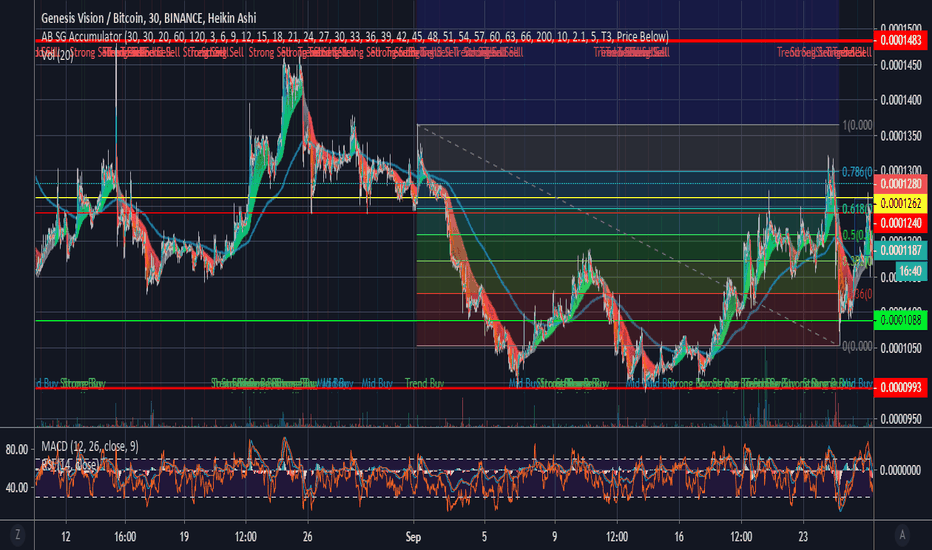The height and width of the screenshot is (550, 932).
Task: Click the 40.00 RSI scale value
Action: (x=17, y=488)
